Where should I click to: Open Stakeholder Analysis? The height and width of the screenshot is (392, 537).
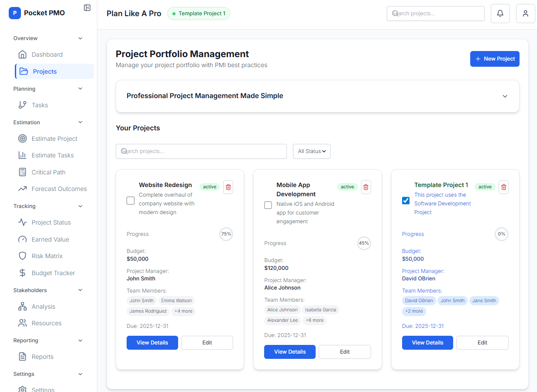click(42, 307)
